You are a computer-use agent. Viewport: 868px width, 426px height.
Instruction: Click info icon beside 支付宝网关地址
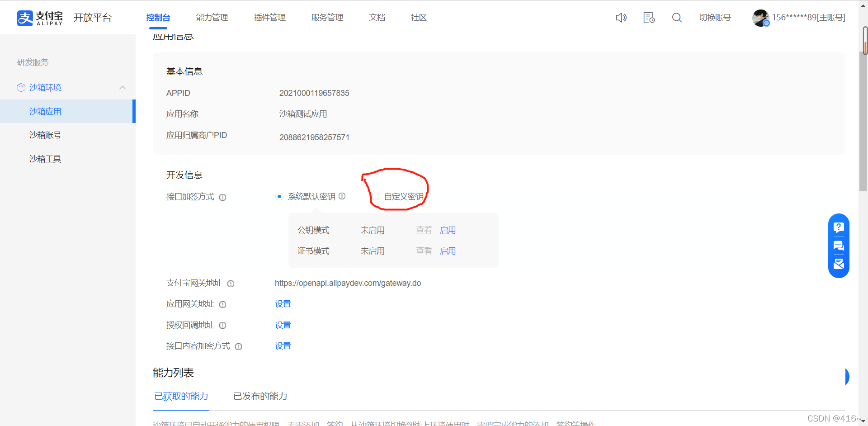click(x=231, y=284)
